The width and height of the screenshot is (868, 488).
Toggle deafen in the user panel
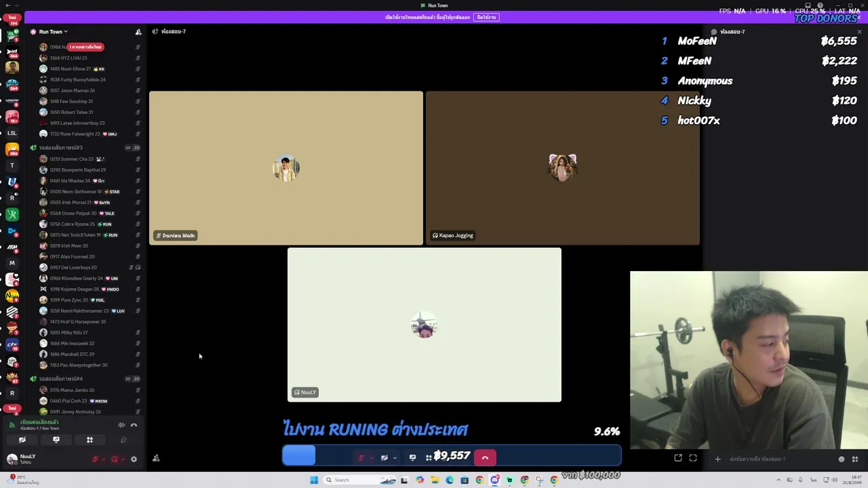coord(114,460)
